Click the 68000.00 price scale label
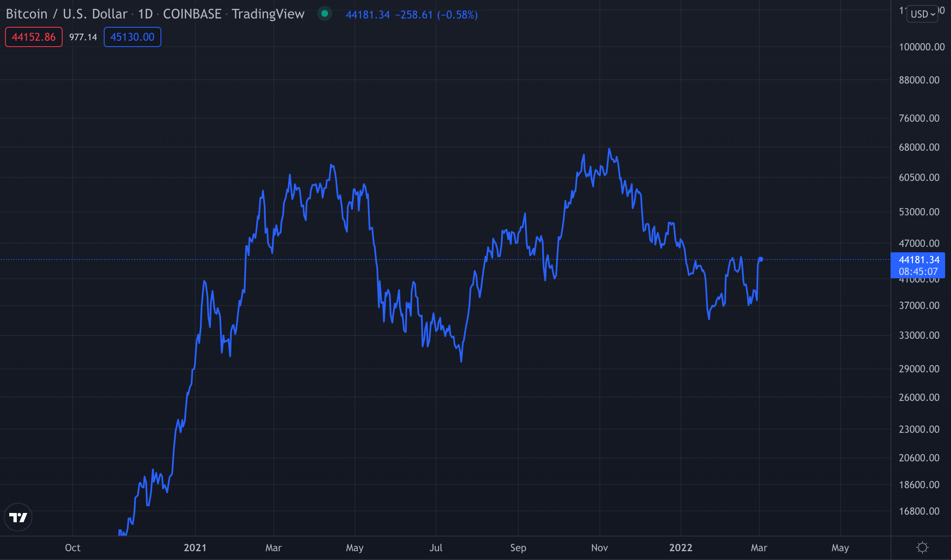The image size is (951, 560). tap(919, 147)
